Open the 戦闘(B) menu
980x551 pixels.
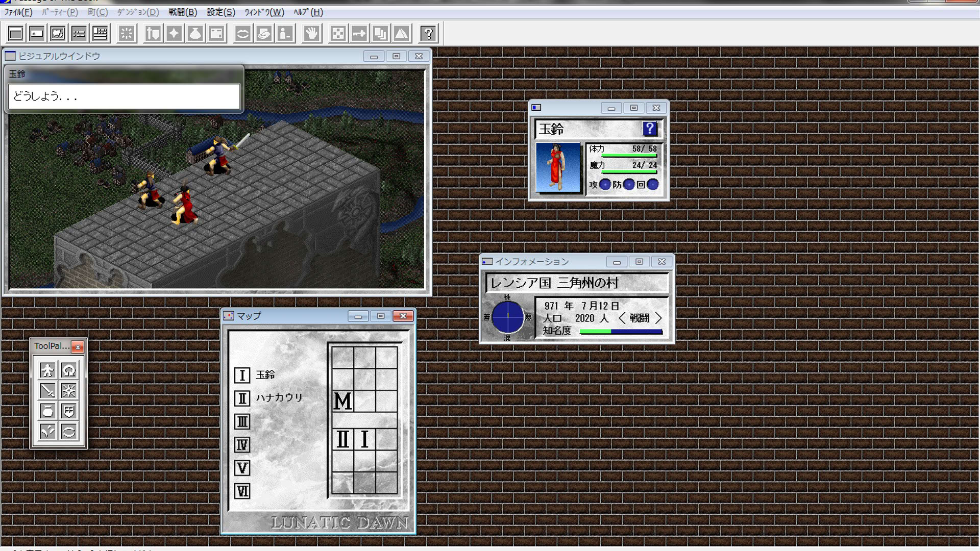coord(183,12)
